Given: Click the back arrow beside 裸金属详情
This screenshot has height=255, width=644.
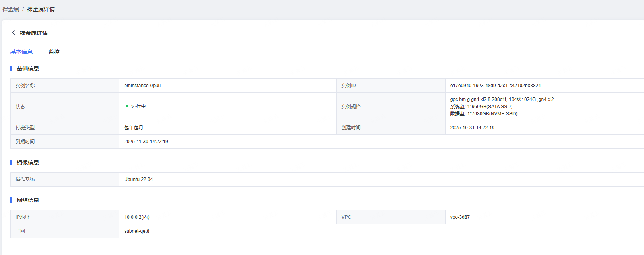Looking at the screenshot, I should tap(14, 33).
